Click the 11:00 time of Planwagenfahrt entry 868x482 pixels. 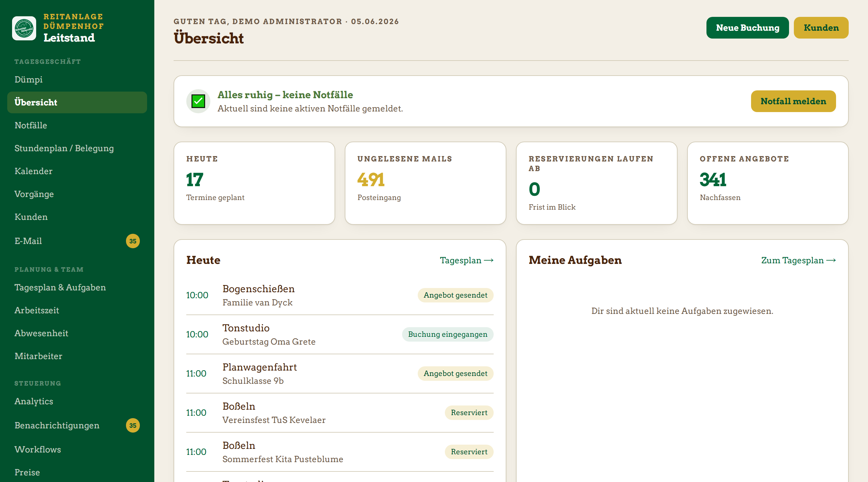(x=196, y=374)
